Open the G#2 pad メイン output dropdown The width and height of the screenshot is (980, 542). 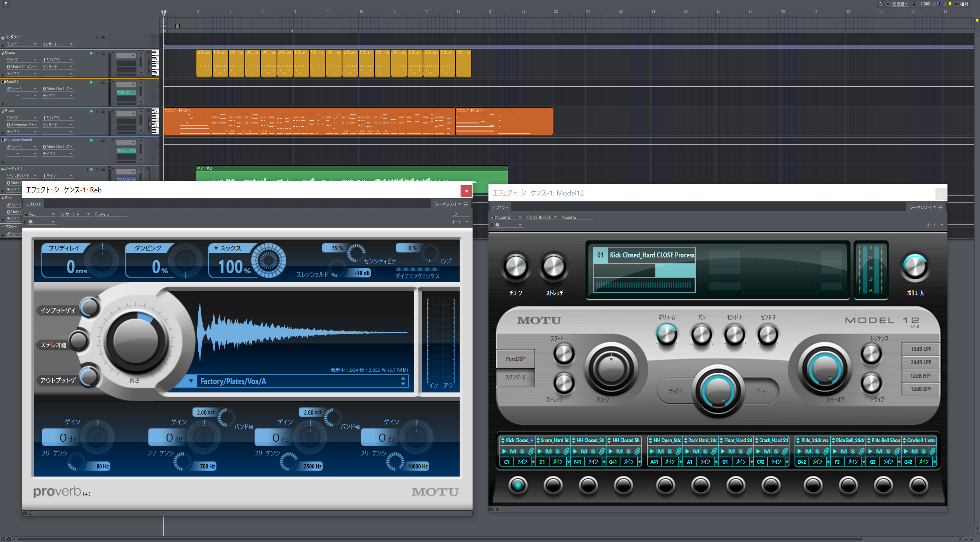pyautogui.click(x=934, y=462)
